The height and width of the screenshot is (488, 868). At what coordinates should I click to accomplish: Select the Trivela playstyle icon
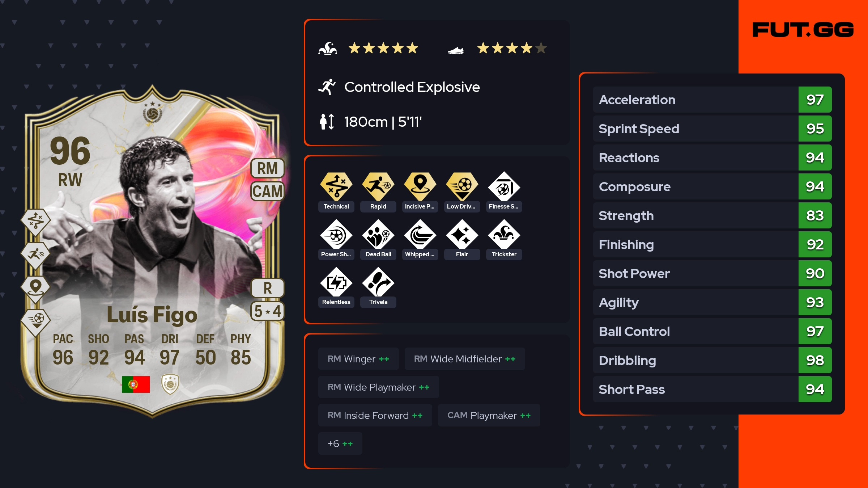378,282
